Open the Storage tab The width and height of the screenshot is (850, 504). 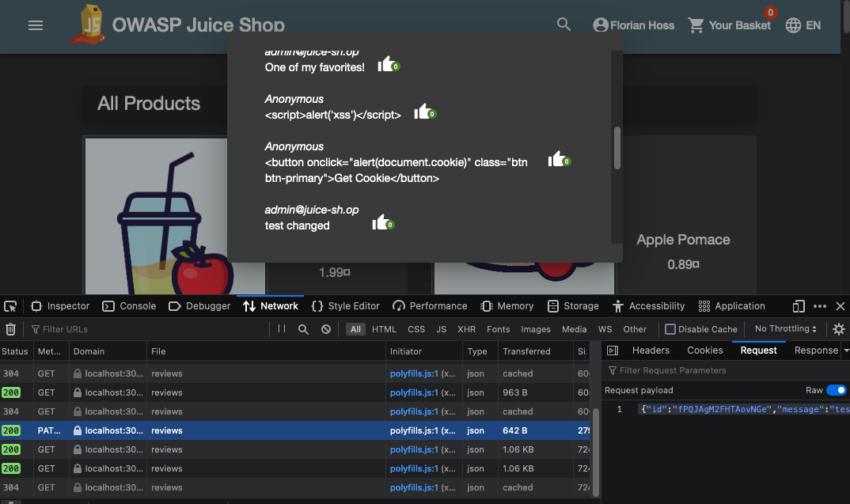click(573, 306)
